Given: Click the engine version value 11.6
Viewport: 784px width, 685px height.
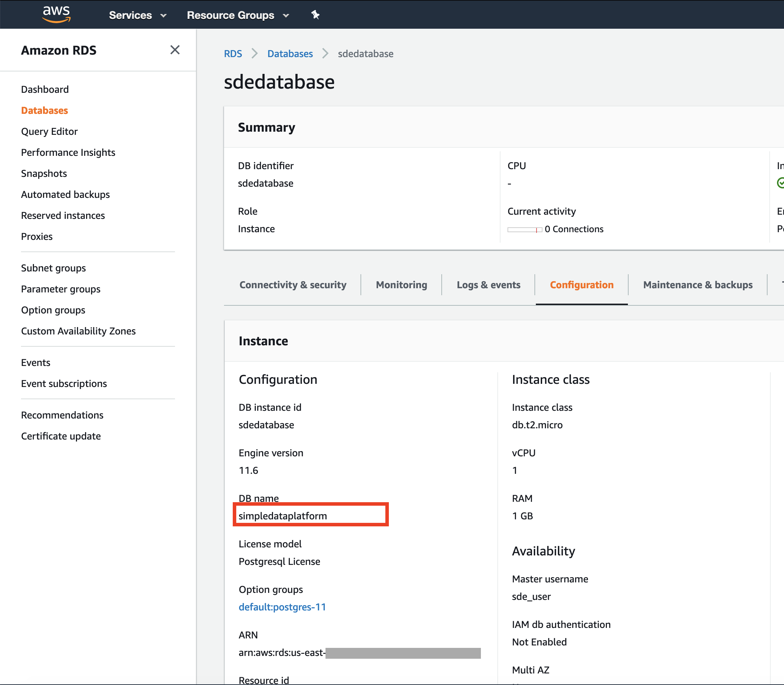Looking at the screenshot, I should 248,471.
